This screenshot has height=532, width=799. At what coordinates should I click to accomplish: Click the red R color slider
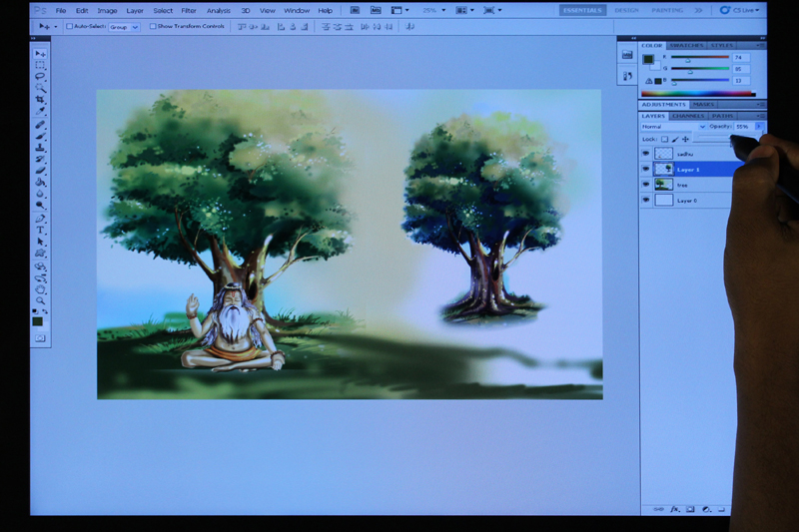(699, 58)
